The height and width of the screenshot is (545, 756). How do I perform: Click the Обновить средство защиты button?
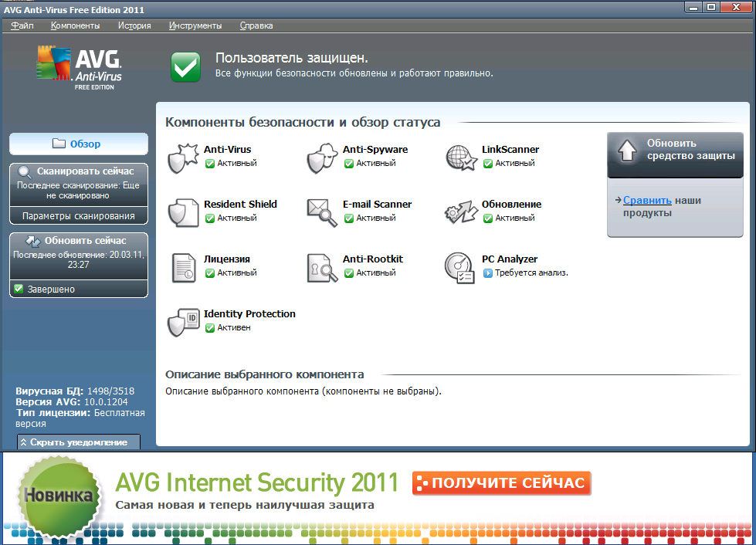click(675, 155)
